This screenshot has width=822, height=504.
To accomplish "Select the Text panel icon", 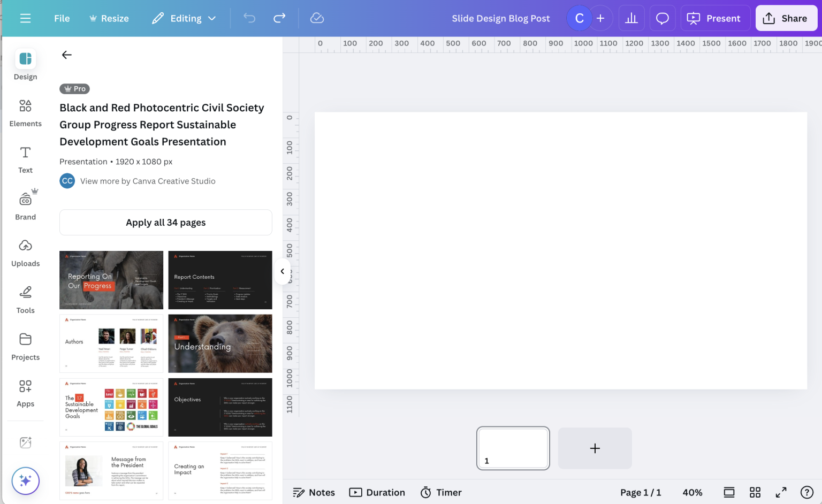I will (25, 159).
